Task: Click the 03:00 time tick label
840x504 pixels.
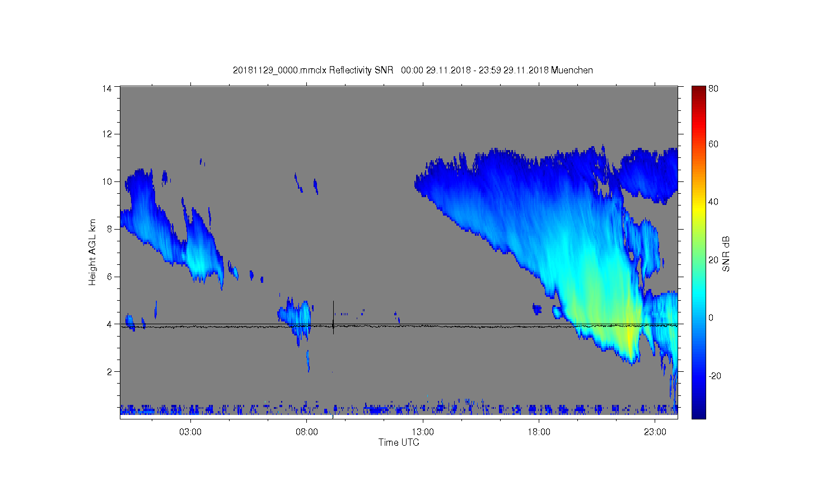Action: pos(190,432)
